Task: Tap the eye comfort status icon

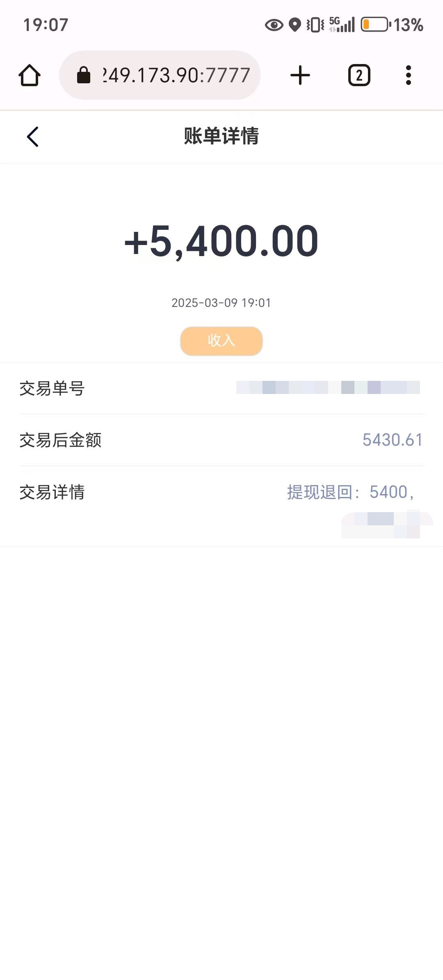Action: click(x=274, y=25)
